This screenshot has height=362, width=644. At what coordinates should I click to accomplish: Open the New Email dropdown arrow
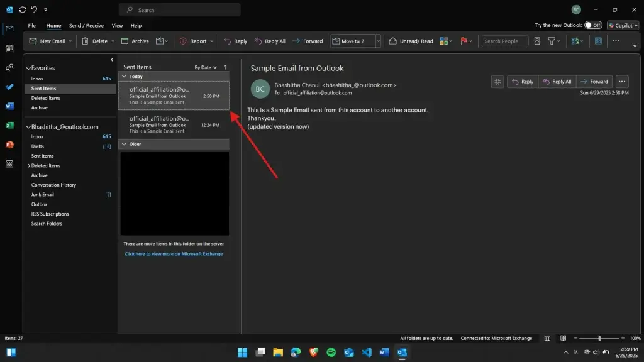[70, 41]
